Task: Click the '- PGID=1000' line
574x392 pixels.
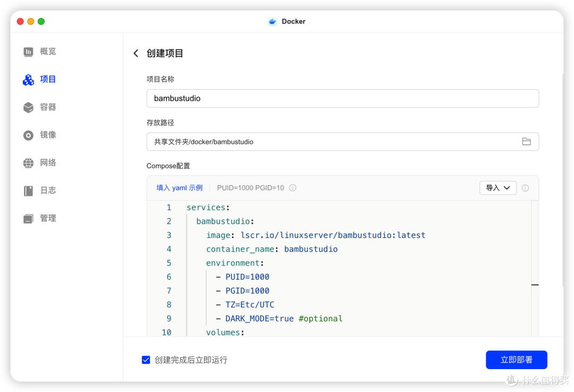Action: pyautogui.click(x=242, y=291)
